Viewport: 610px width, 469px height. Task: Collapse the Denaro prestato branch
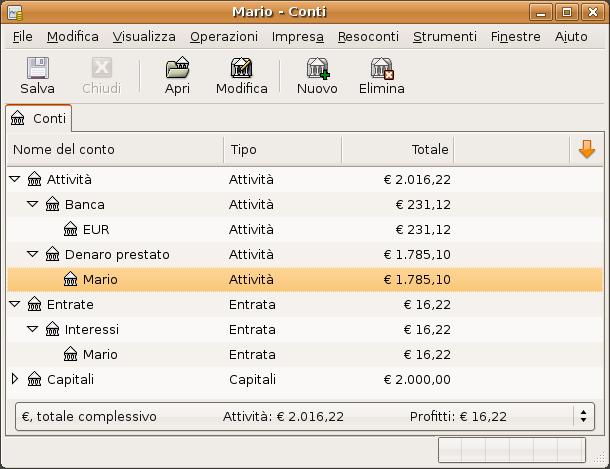[x=32, y=254]
